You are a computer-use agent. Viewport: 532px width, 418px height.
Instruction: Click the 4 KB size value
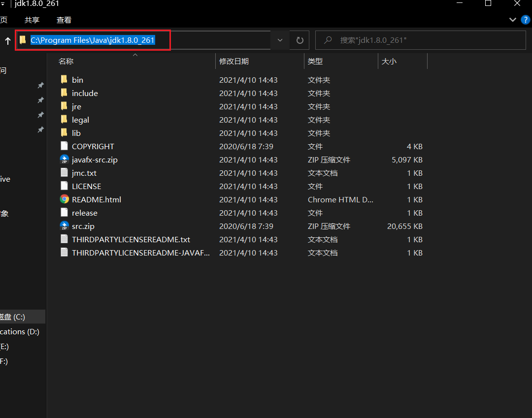[x=415, y=146]
